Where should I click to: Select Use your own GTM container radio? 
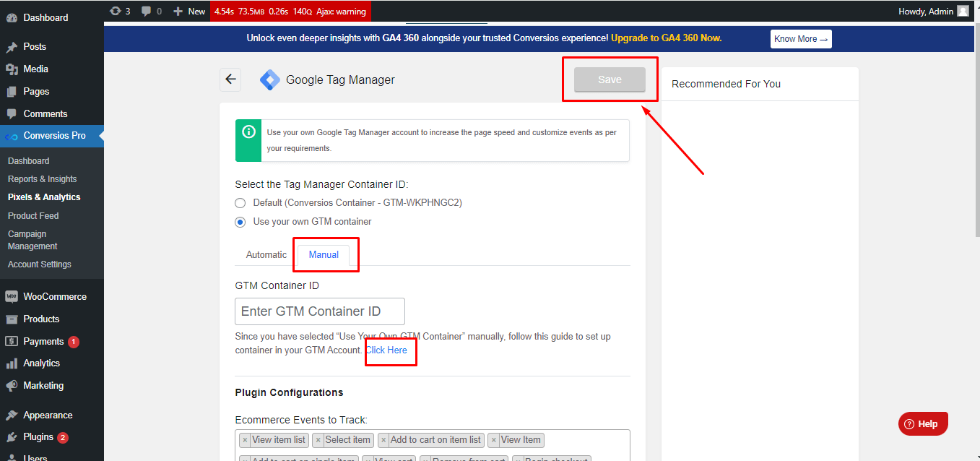click(x=240, y=222)
